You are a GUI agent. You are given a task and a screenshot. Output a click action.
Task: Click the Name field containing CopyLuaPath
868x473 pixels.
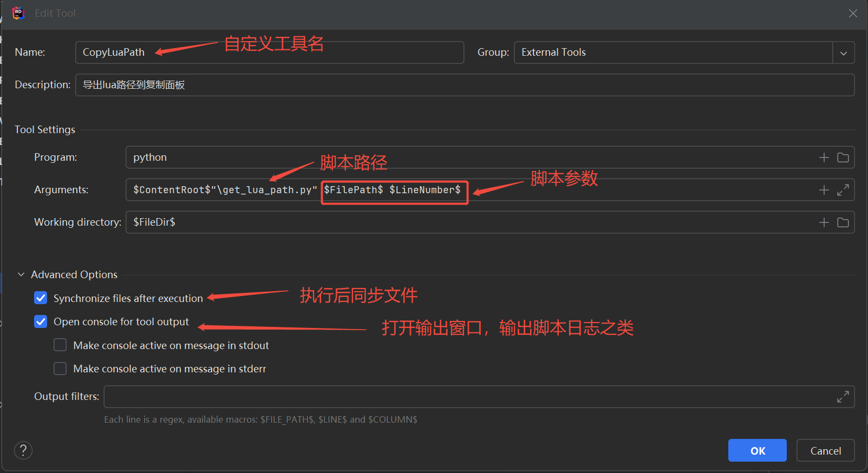pos(270,52)
